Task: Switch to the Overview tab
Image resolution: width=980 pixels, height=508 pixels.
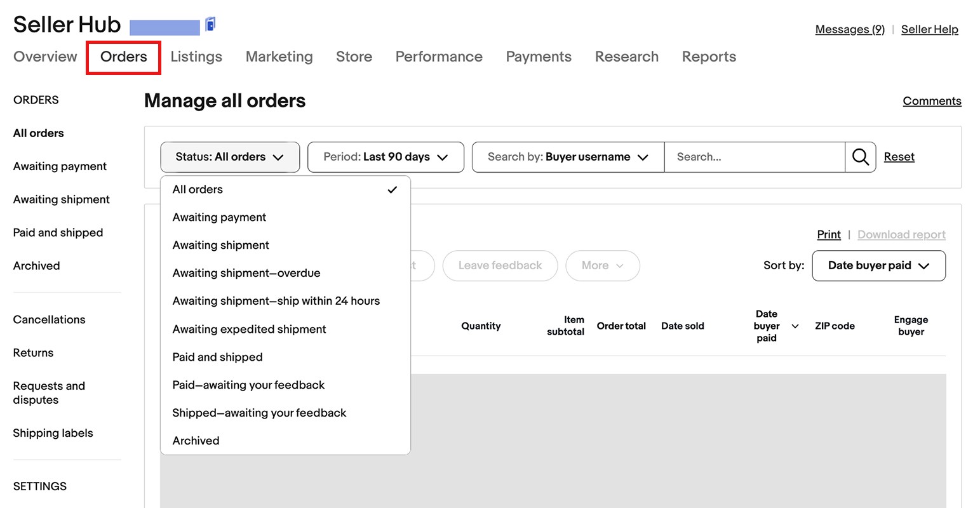Action: (45, 57)
